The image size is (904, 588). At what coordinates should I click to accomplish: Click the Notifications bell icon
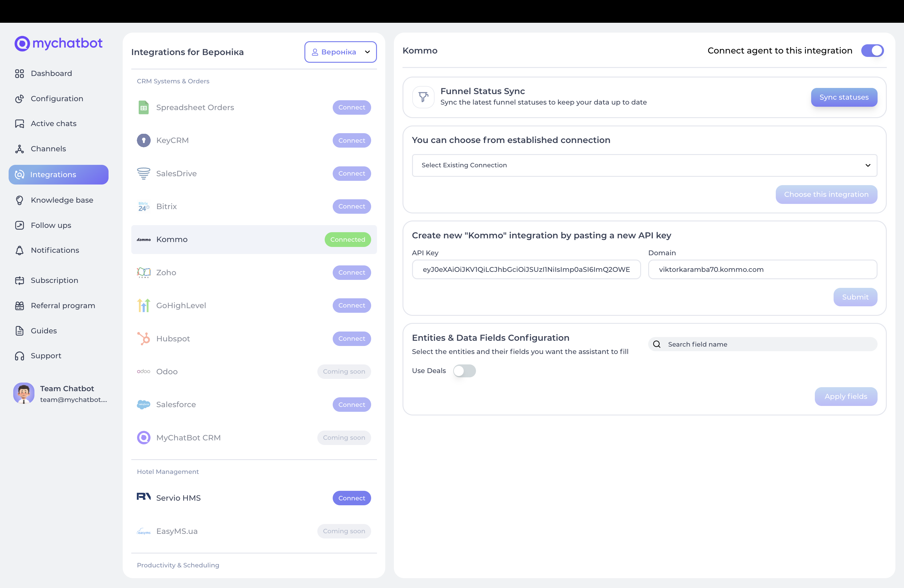(x=19, y=250)
